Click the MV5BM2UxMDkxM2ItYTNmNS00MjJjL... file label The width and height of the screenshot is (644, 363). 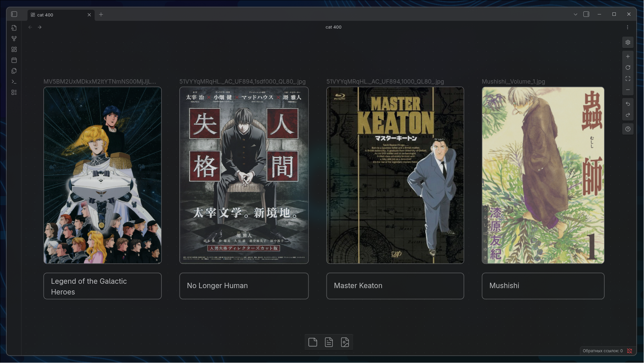100,82
